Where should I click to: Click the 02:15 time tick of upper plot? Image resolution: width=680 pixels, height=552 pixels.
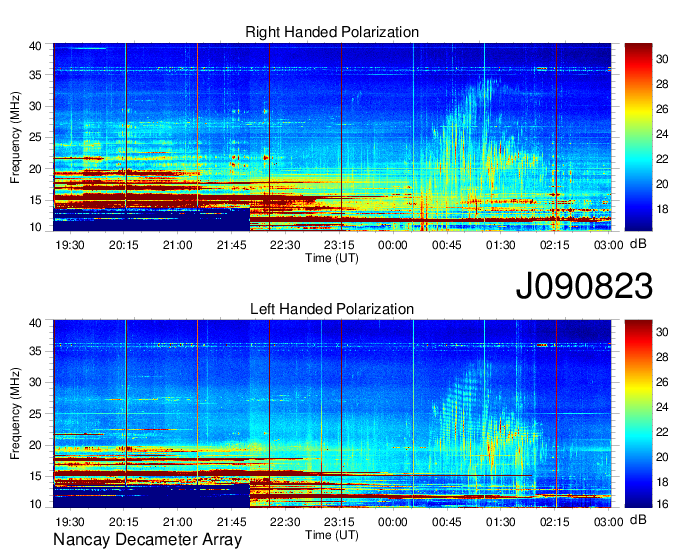(555, 245)
